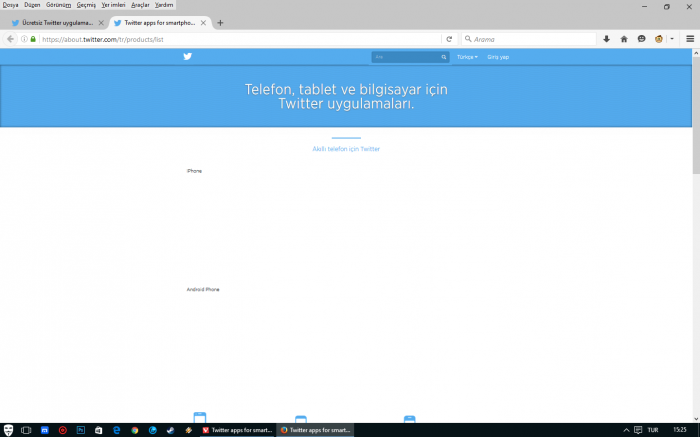Show hidden system tray icons

pos(626,430)
